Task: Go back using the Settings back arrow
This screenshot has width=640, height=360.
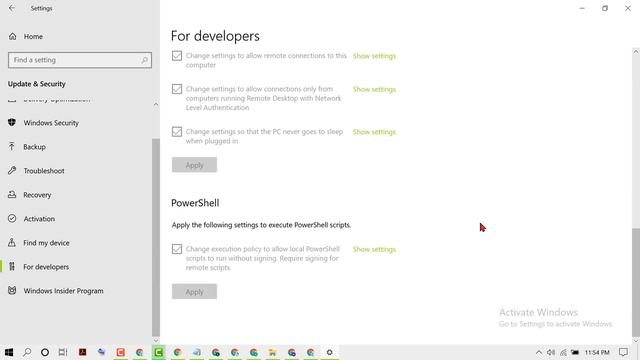Action: pyautogui.click(x=12, y=8)
